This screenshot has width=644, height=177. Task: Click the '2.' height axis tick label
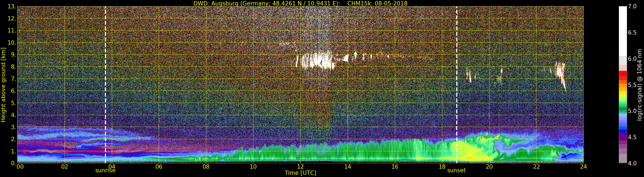coord(13,139)
